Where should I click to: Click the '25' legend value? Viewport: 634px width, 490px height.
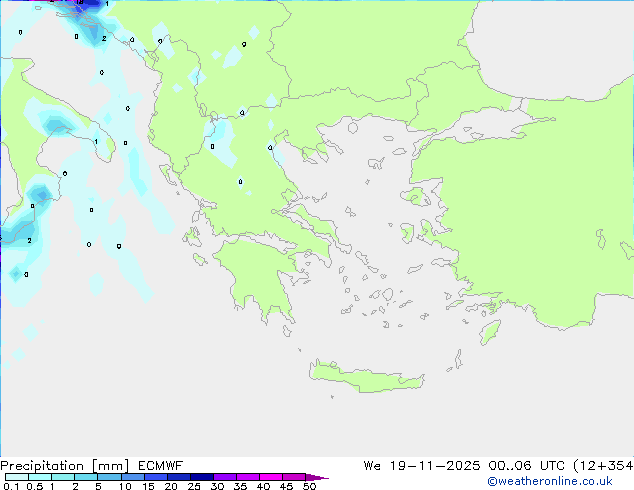(194, 486)
